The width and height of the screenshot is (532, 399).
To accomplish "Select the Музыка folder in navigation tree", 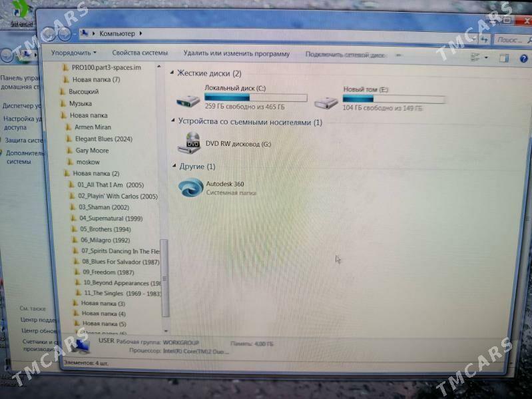I will 81,103.
